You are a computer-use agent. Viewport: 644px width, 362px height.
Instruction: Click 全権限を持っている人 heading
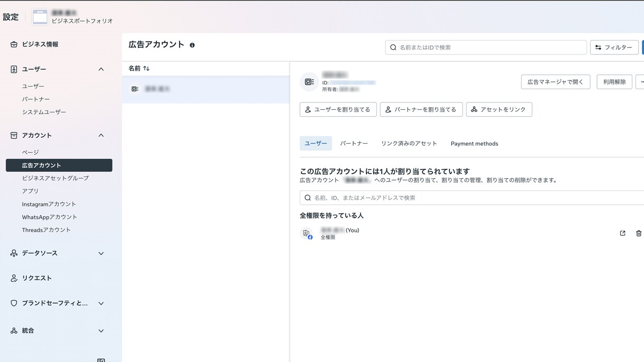[332, 215]
